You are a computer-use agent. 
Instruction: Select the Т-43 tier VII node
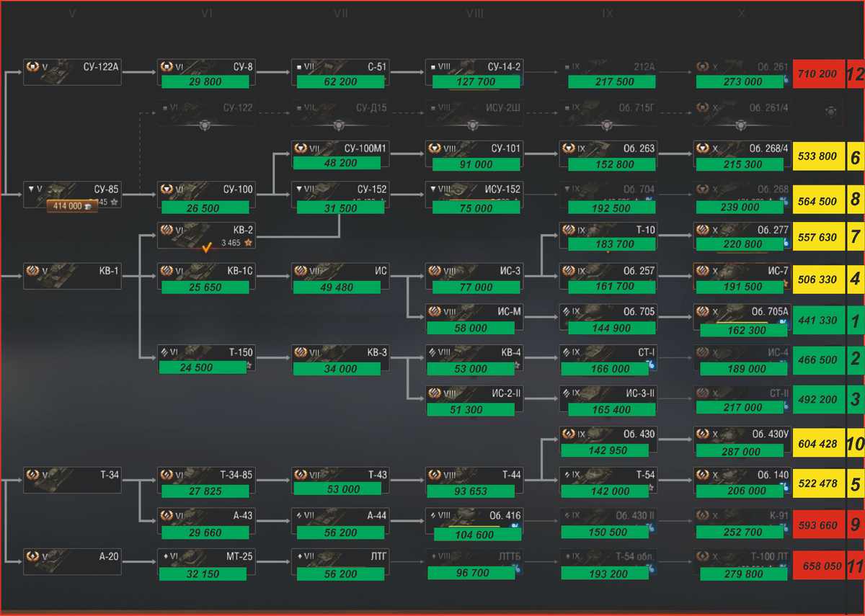[340, 480]
